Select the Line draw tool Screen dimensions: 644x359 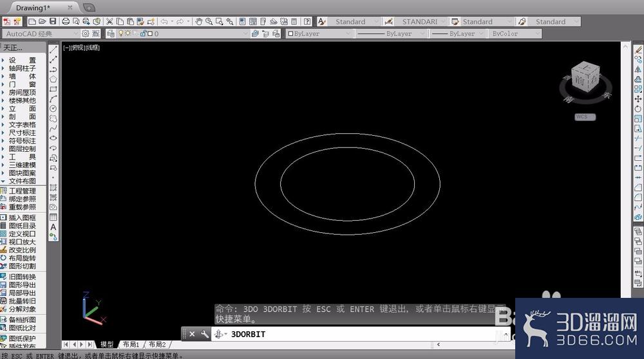tap(53, 50)
